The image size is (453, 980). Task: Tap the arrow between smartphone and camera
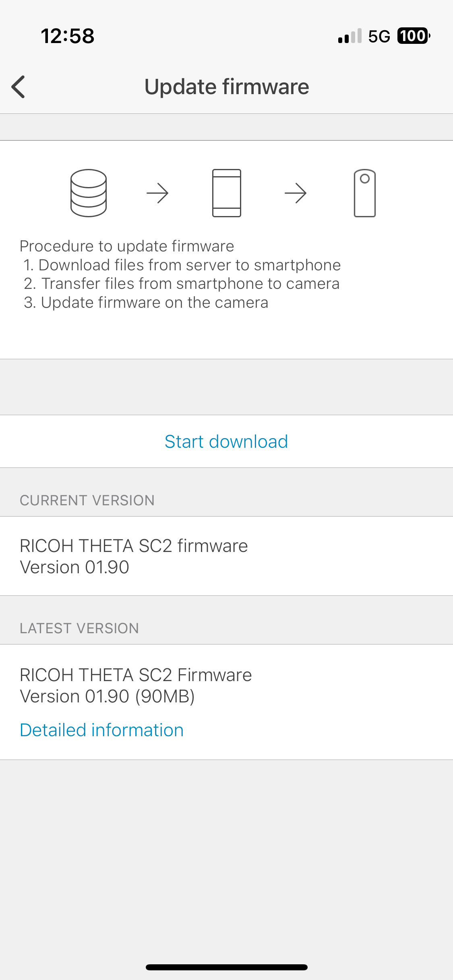pos(296,193)
